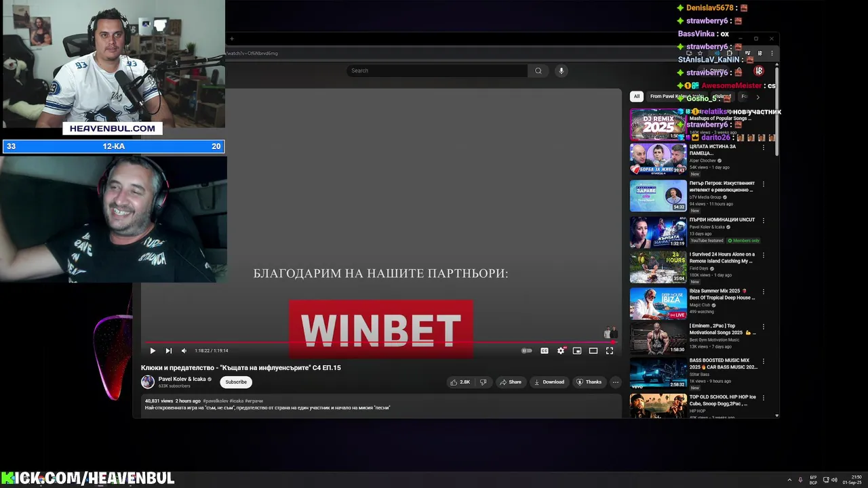Open options for Eminem 2Pac video
Screen dimensions: 868x488
pos(764,327)
